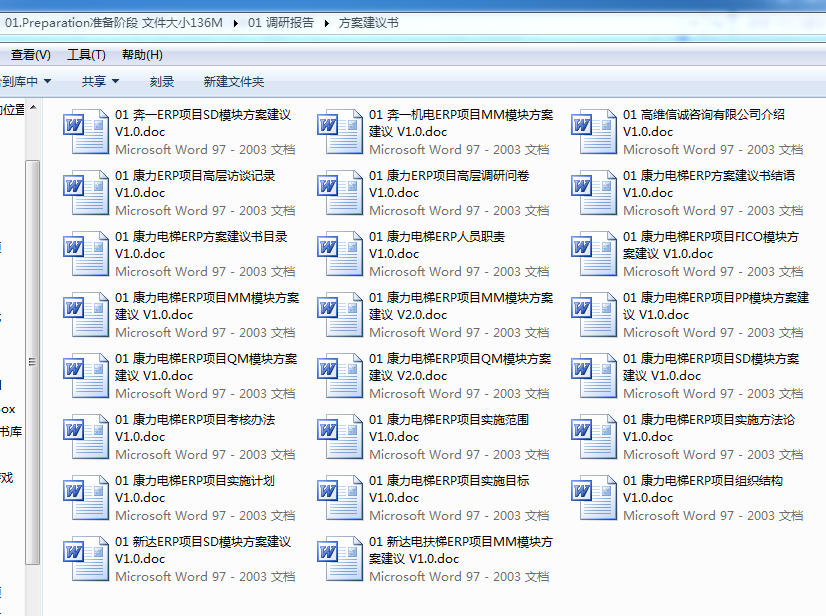Viewport: 826px width, 616px height.
Task: Select file name 01 康力电梯ERP项目实施目标 V1.0.doc
Action: [x=449, y=490]
